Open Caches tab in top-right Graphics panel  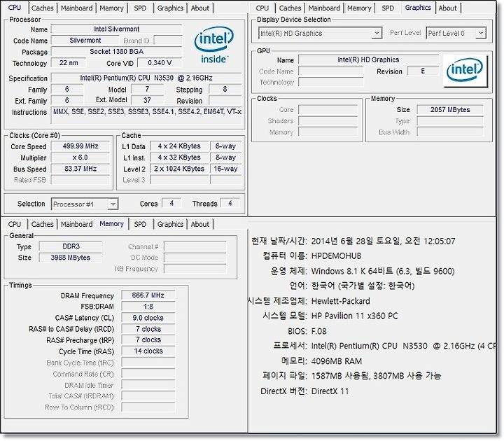pos(290,8)
